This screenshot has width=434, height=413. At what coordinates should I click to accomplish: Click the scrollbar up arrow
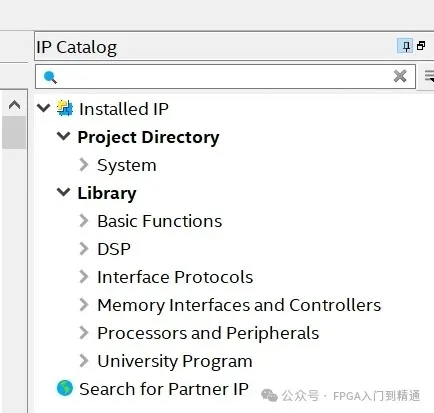tap(14, 105)
